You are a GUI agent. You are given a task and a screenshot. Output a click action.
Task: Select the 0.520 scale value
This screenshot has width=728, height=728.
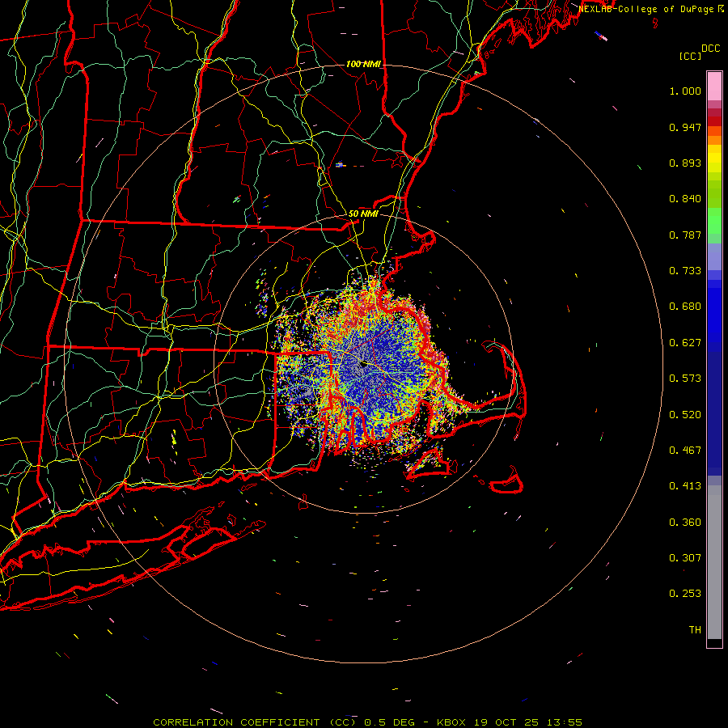coord(685,415)
